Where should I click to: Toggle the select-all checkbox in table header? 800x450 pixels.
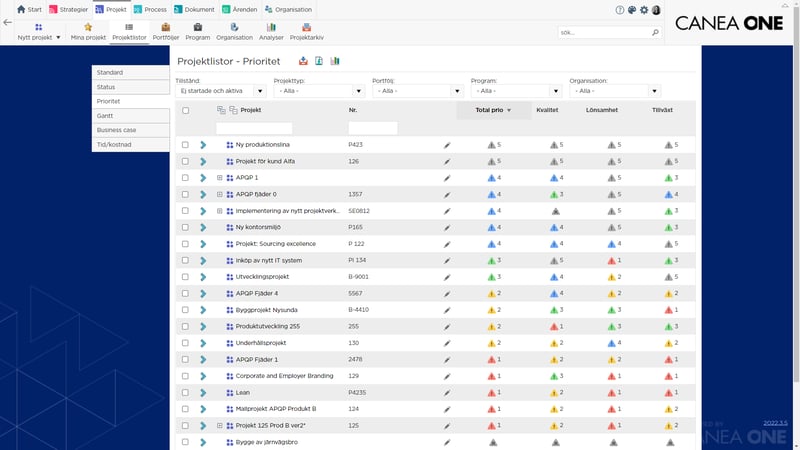click(185, 110)
